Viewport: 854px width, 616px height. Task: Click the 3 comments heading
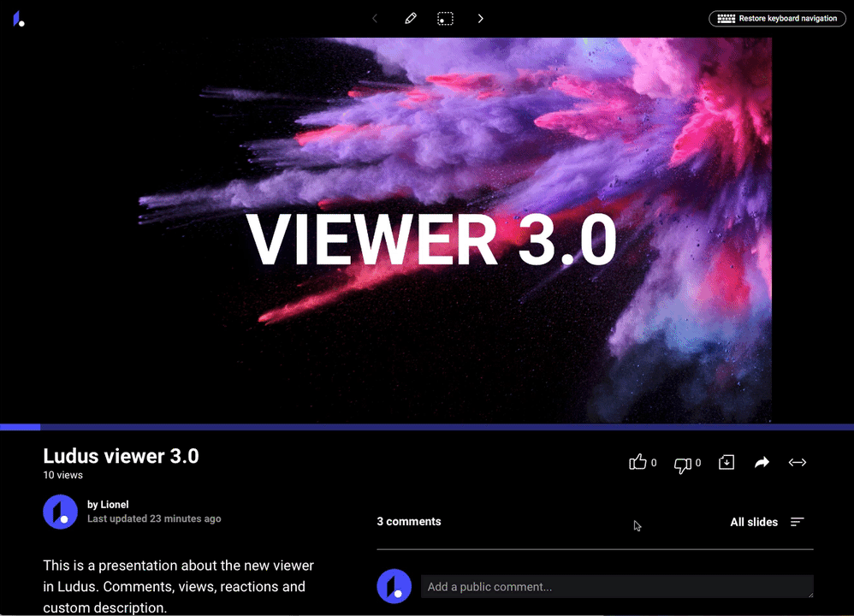pyautogui.click(x=409, y=522)
